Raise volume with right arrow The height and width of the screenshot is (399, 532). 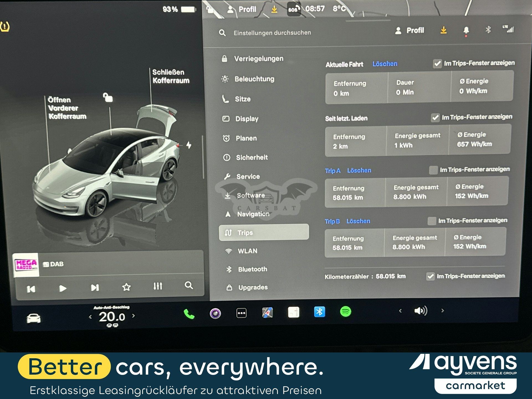[x=443, y=311]
